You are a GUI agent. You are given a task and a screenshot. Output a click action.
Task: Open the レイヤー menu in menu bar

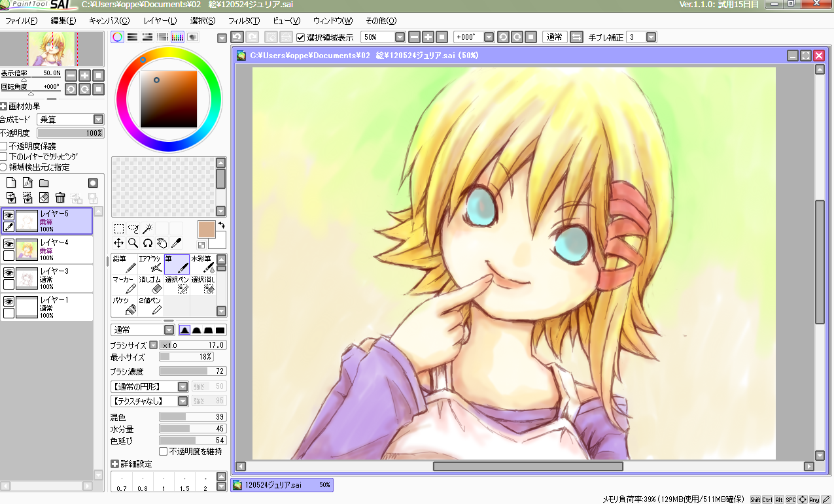(160, 21)
